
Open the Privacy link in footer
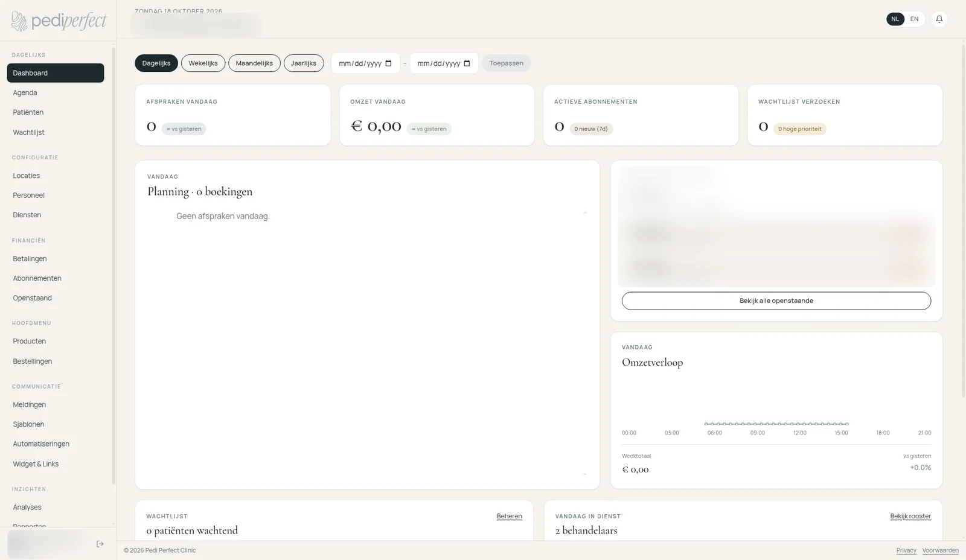click(906, 550)
